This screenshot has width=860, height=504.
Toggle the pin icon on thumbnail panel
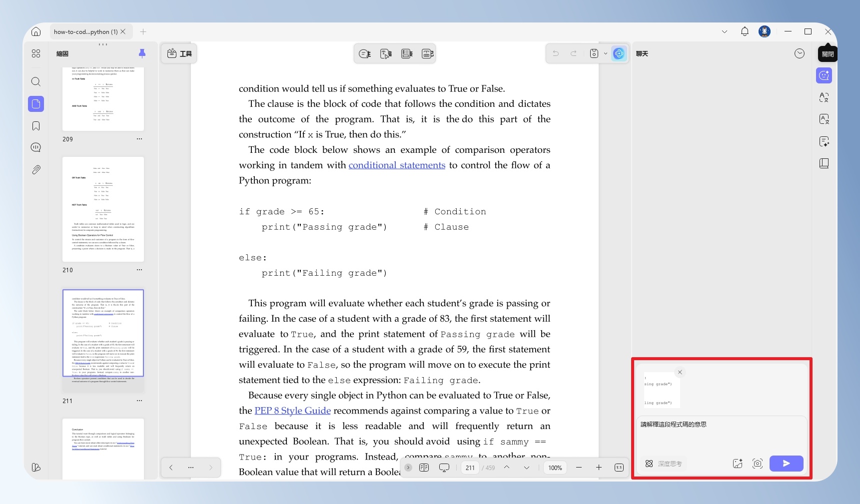coord(142,53)
